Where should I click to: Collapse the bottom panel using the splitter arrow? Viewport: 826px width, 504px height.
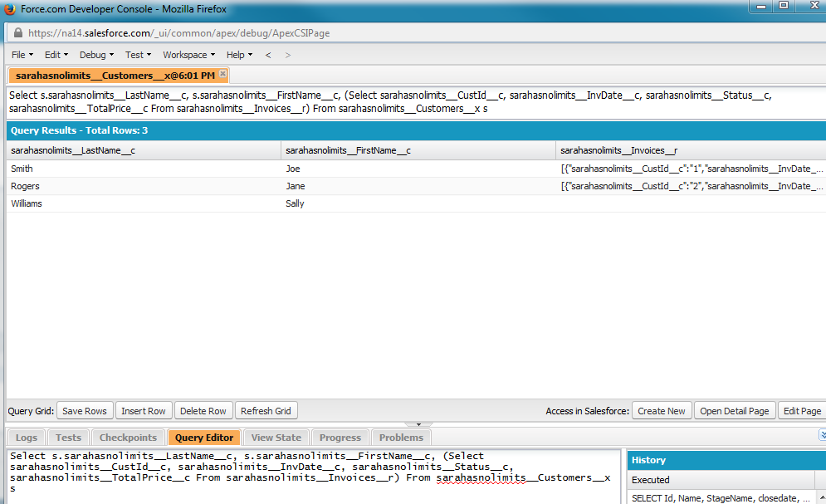coord(418,424)
